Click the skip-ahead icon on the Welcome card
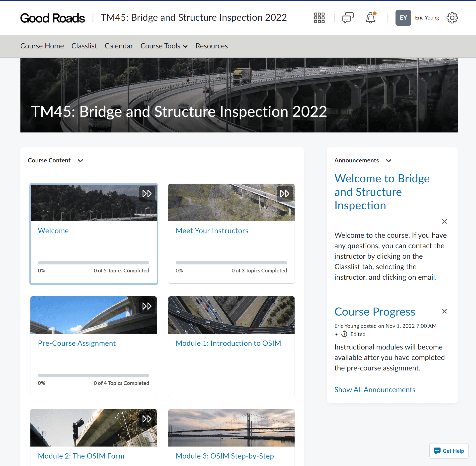The height and width of the screenshot is (466, 476). (147, 193)
